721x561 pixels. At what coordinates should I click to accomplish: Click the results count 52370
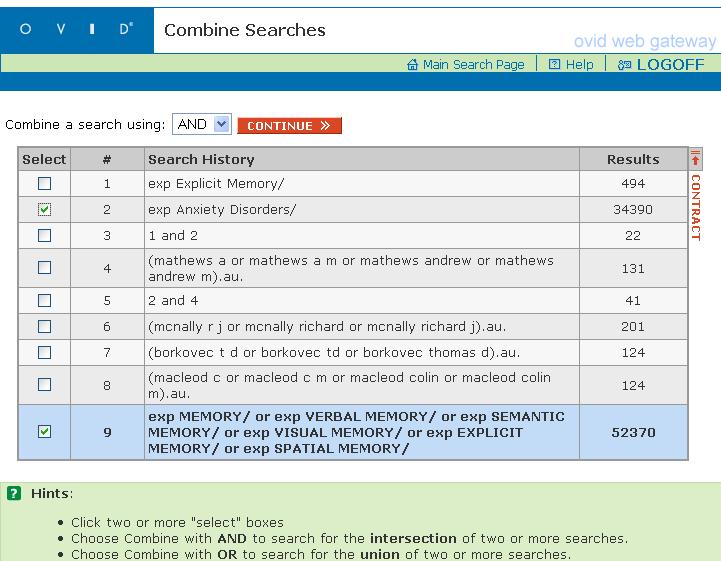[x=633, y=432]
